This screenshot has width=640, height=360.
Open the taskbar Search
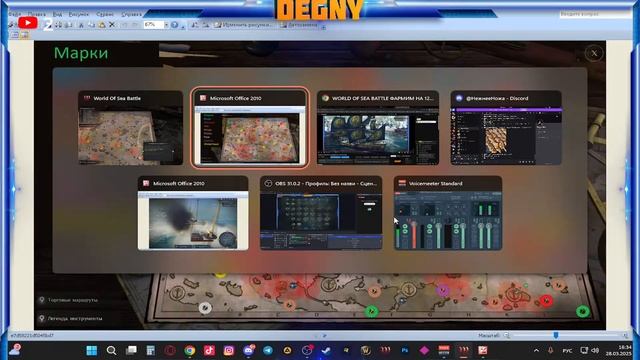click(x=111, y=350)
